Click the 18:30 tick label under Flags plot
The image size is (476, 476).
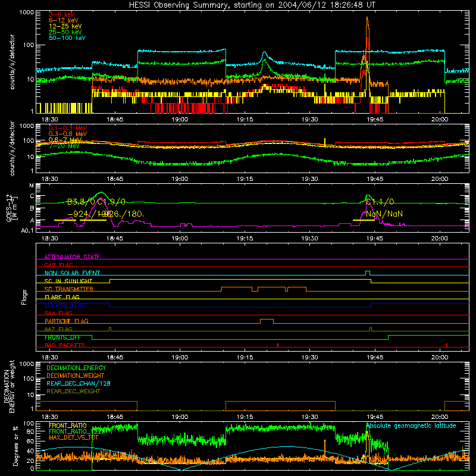(x=50, y=358)
